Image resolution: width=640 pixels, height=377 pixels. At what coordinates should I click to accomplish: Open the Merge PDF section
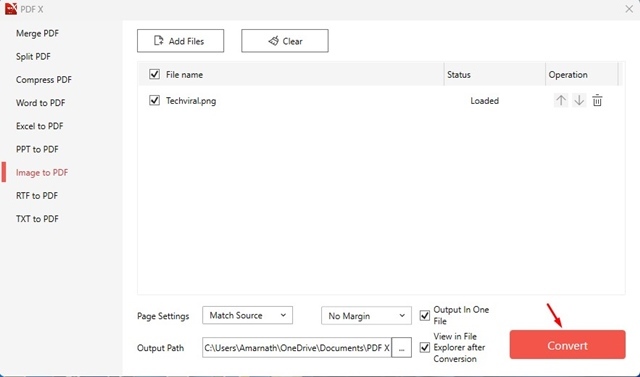pyautogui.click(x=38, y=33)
